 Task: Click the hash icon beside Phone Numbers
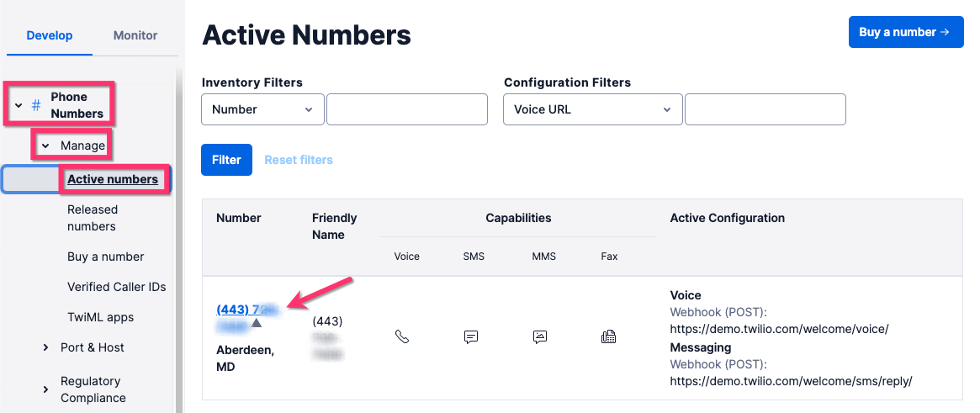[x=36, y=106]
